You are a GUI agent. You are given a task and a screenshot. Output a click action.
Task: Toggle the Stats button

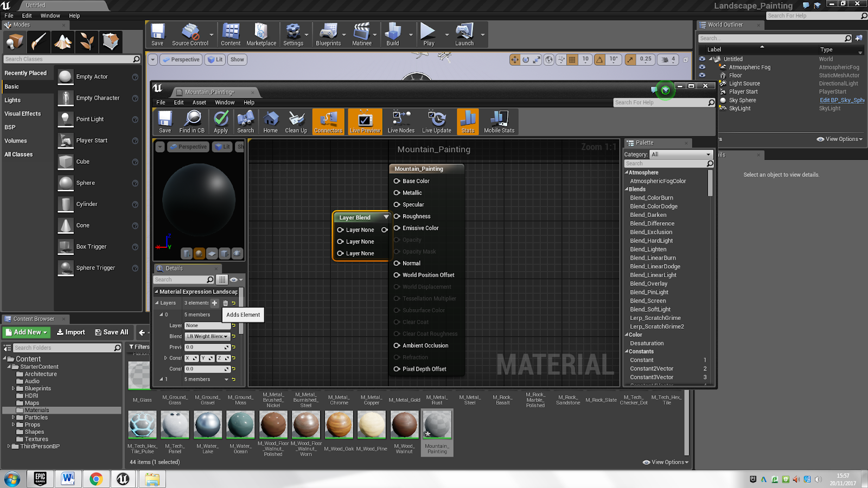tap(468, 121)
